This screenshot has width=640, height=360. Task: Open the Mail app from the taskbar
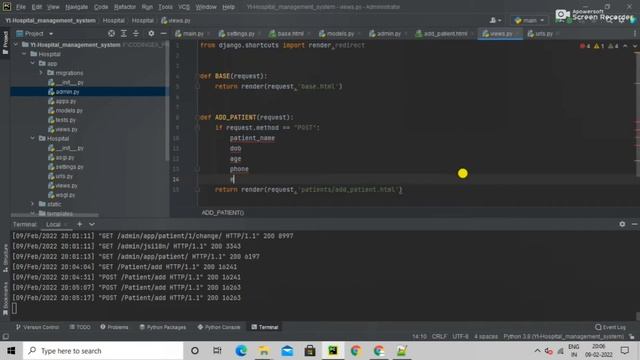coord(287,351)
